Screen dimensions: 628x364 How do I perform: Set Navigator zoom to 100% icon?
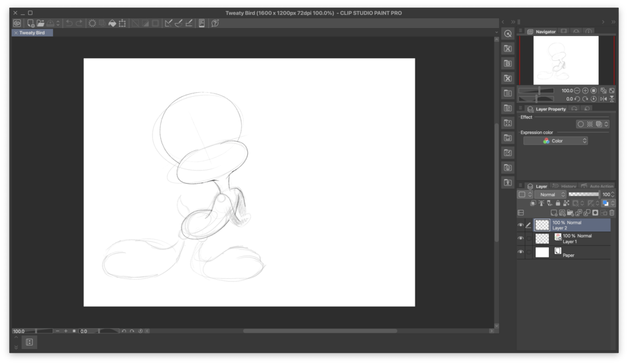click(593, 91)
